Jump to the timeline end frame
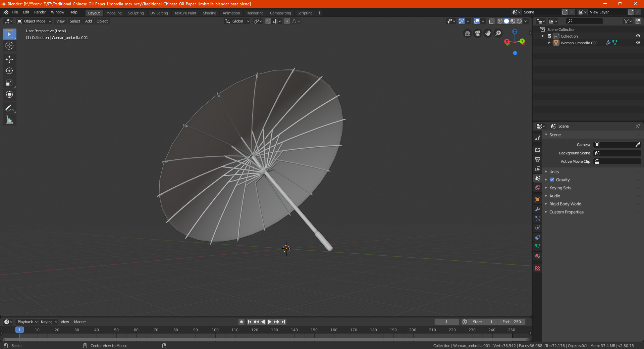Screen dimensions: 644x349 283,322
